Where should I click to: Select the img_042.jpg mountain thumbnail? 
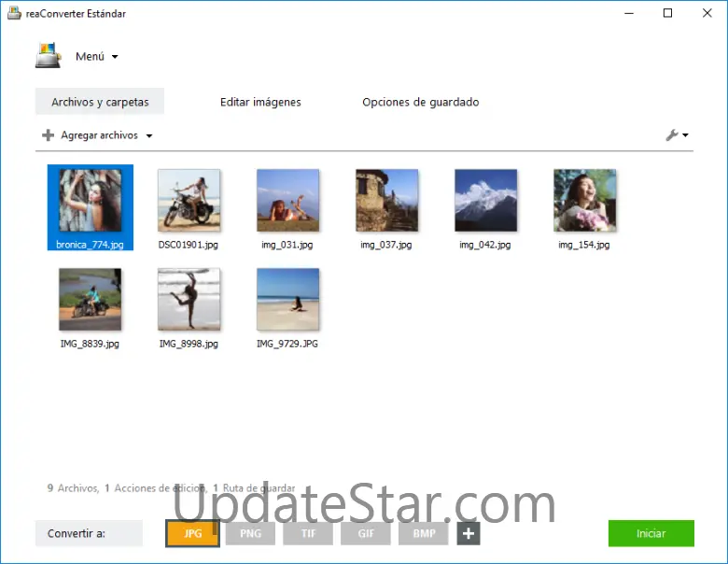point(485,200)
